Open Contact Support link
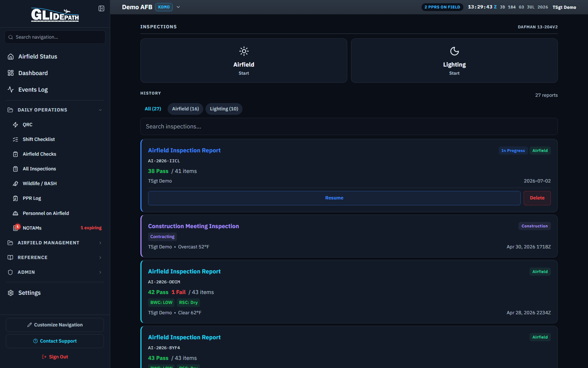Image resolution: width=588 pixels, height=368 pixels. (55, 341)
